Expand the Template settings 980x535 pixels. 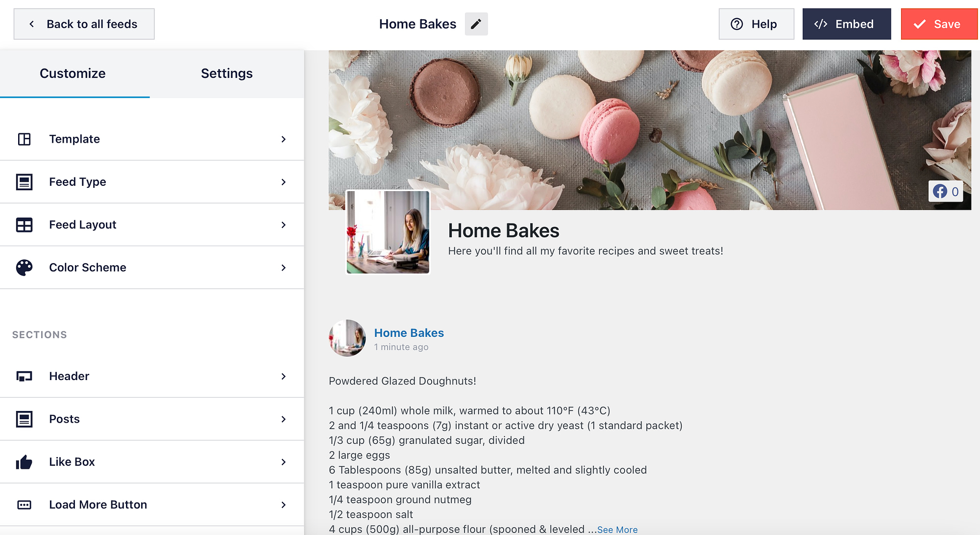[152, 139]
